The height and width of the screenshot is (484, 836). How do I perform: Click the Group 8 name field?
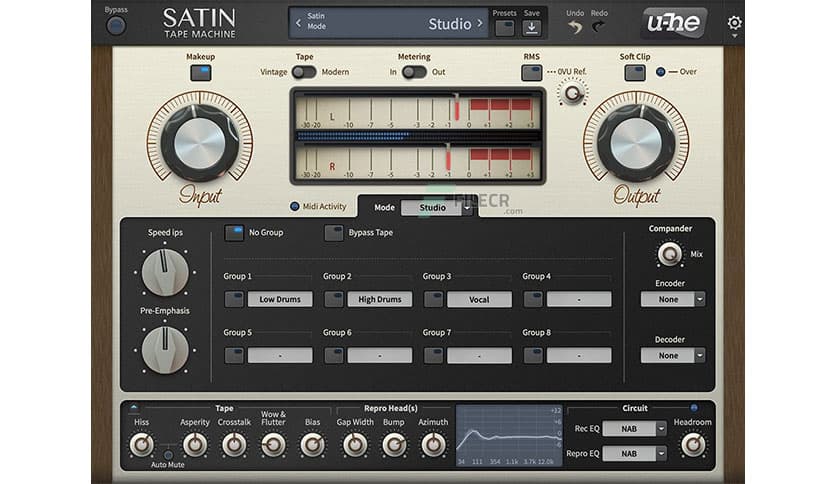click(x=579, y=356)
